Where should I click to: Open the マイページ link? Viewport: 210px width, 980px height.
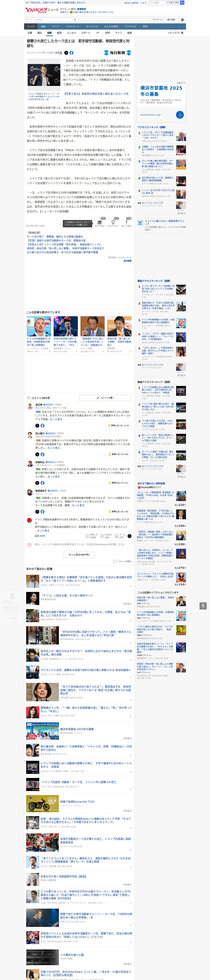(x=157, y=20)
